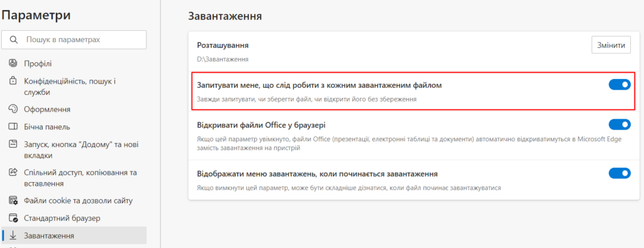Screen dimensions: 644x248
Task: Click 'Запитувати мене, що слід робити' title
Action: [x=319, y=85]
